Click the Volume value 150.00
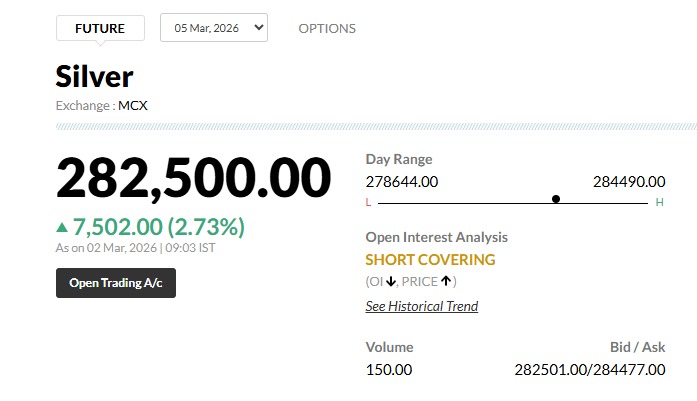The width and height of the screenshot is (697, 401). (389, 369)
